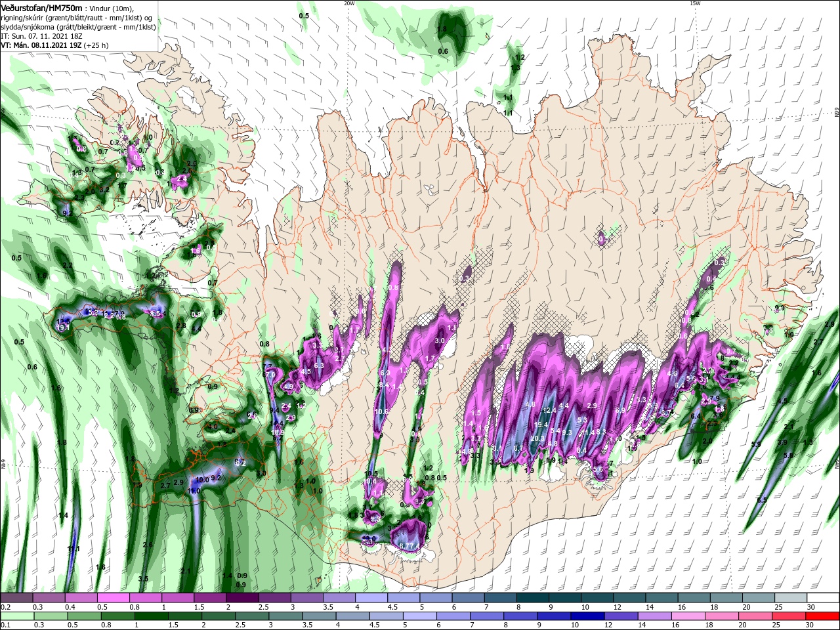Click the 10.6 precipitation value on the map
The width and height of the screenshot is (840, 630).
(382, 412)
